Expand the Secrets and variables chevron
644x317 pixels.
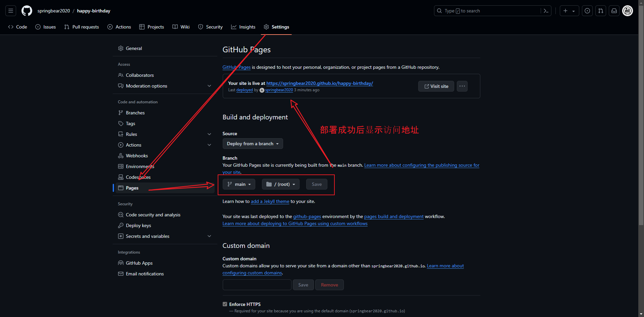click(209, 236)
